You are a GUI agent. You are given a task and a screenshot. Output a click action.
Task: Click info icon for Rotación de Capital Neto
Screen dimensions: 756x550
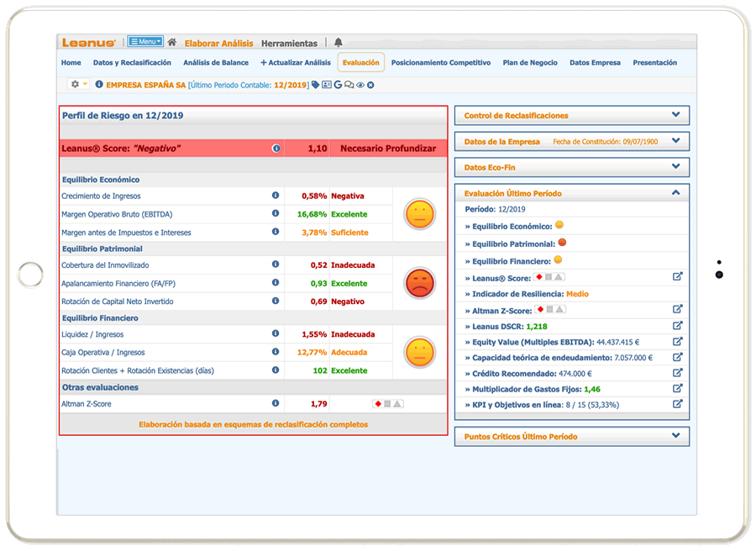point(276,301)
